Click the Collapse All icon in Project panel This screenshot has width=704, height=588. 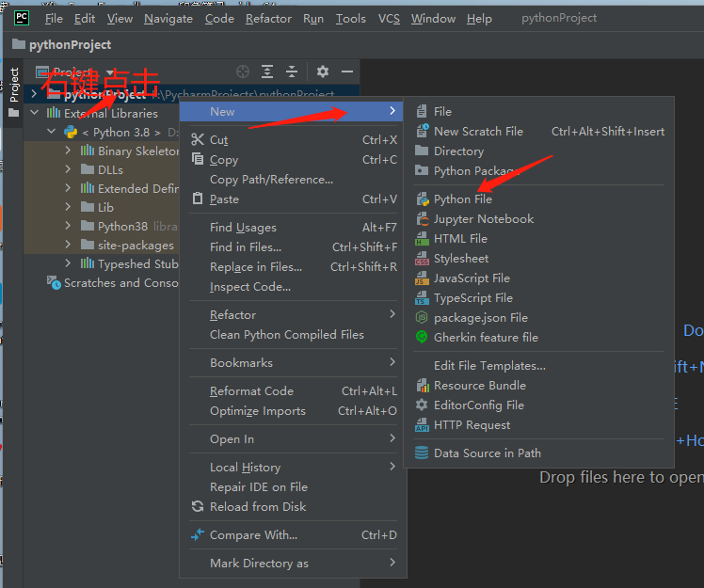292,72
